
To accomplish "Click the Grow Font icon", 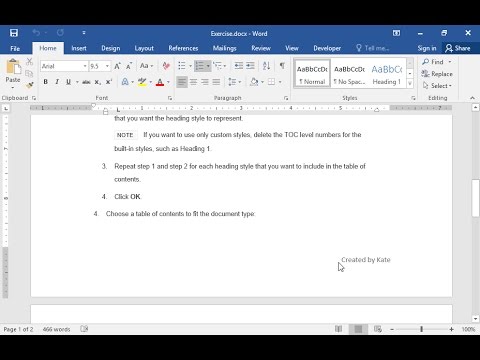I will [x=117, y=66].
